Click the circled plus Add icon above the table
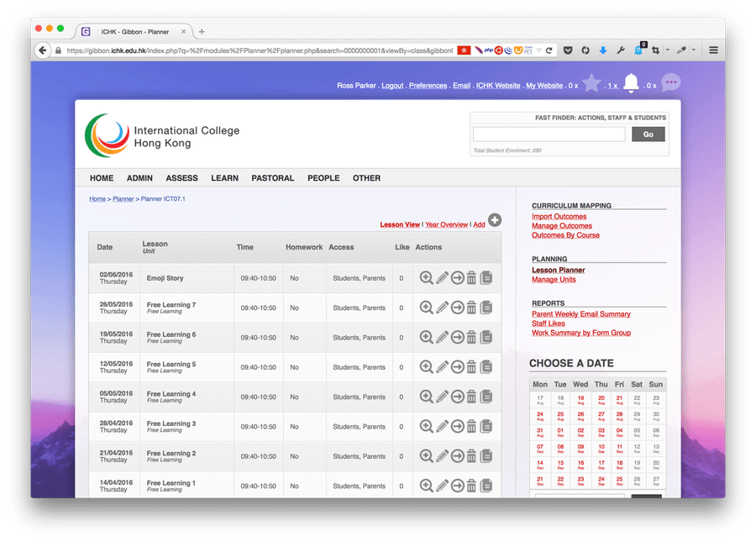This screenshot has height=542, width=756. click(x=494, y=220)
